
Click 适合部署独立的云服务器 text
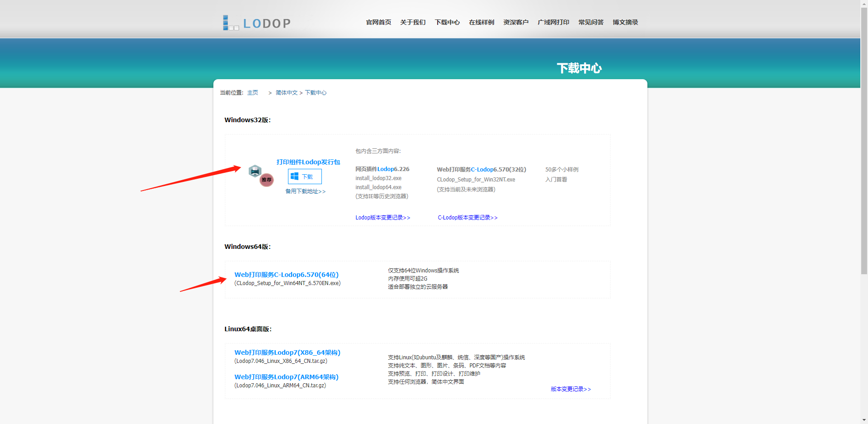click(418, 287)
